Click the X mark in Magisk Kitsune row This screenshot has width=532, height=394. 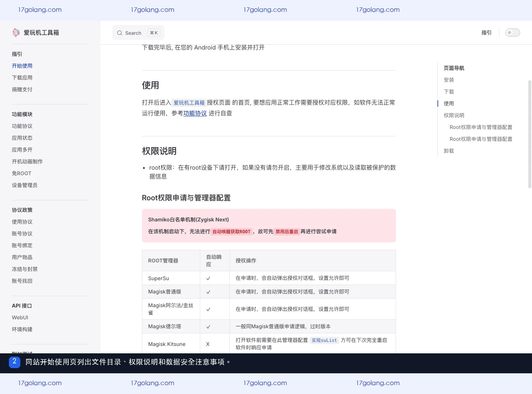click(208, 344)
